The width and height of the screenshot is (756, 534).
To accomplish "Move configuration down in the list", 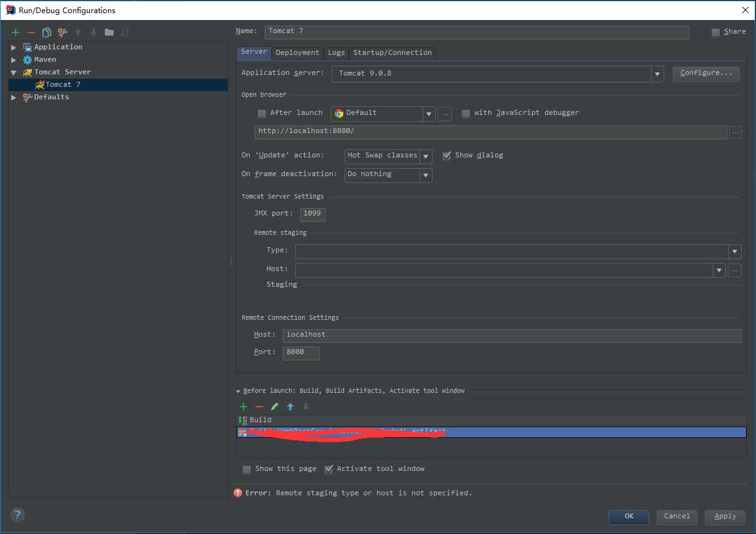I will tap(94, 32).
